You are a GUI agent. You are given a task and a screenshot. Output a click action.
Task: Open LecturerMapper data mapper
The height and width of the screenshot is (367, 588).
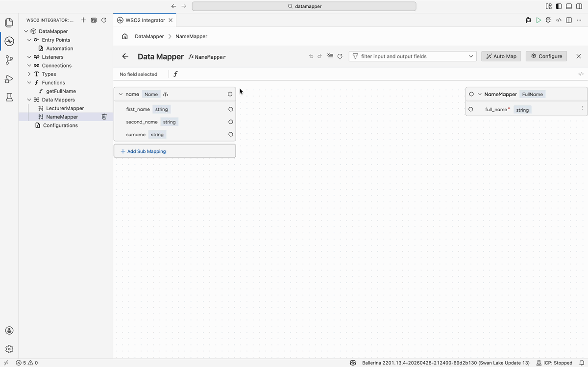coord(65,108)
